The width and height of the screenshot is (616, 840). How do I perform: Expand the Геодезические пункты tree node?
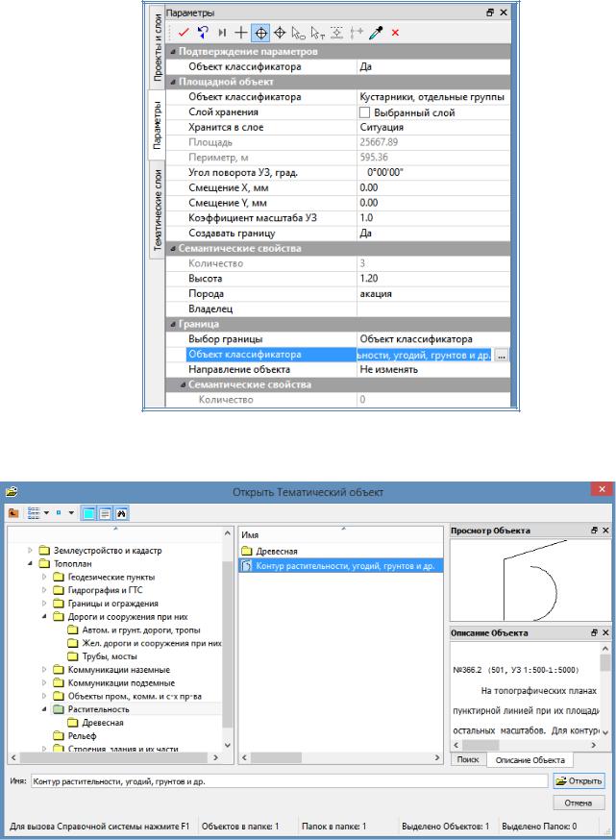(44, 577)
